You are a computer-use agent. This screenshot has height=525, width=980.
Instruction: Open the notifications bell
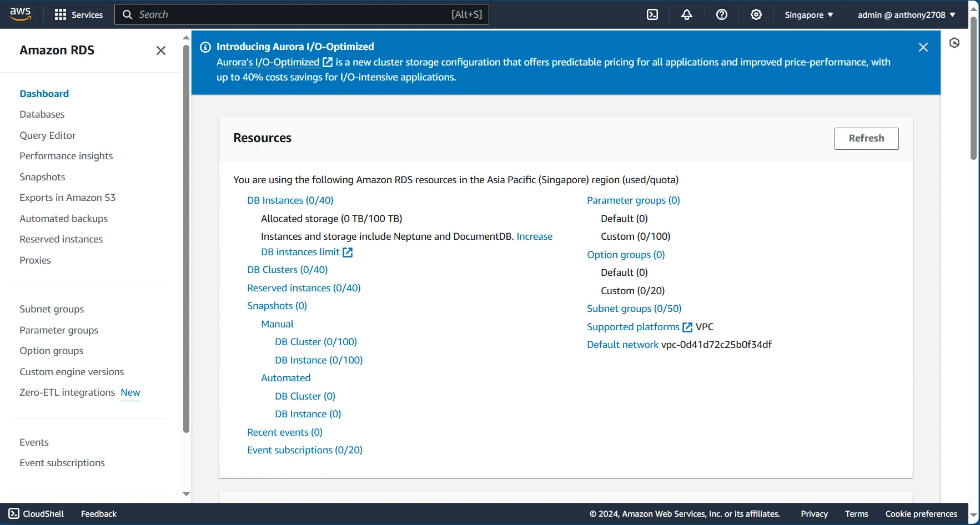point(687,14)
